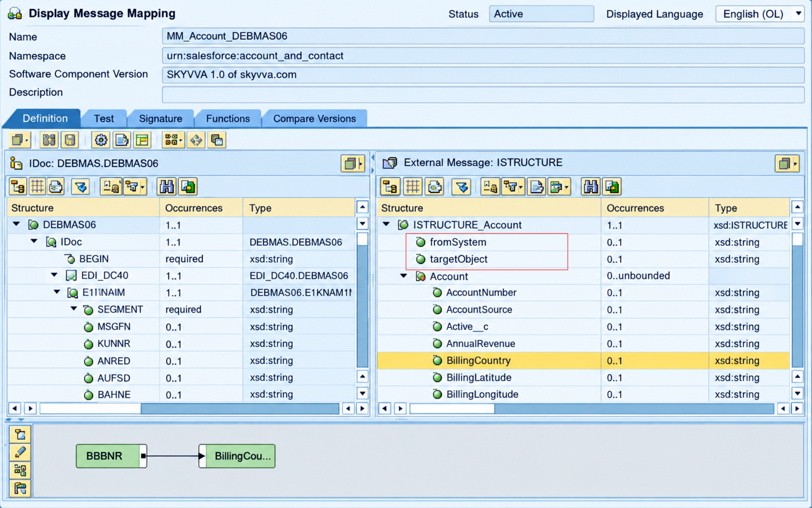Screen dimensions: 812x508
Task: Click the blue double-arrow icon in the IDoc toolbar
Action: pos(81,187)
